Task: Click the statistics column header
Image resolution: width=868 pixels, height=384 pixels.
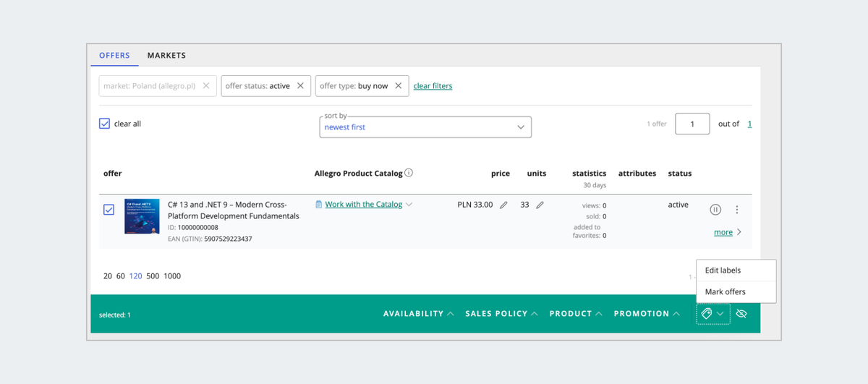Action: coord(589,174)
